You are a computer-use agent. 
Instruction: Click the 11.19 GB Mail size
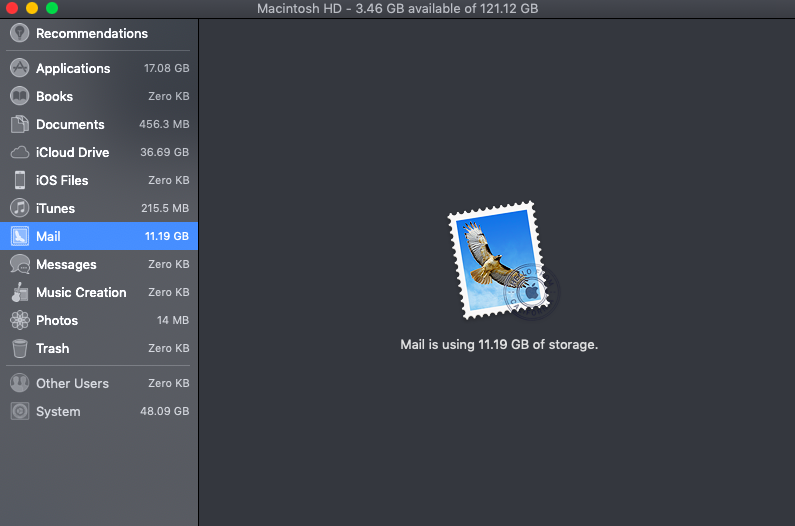click(167, 236)
